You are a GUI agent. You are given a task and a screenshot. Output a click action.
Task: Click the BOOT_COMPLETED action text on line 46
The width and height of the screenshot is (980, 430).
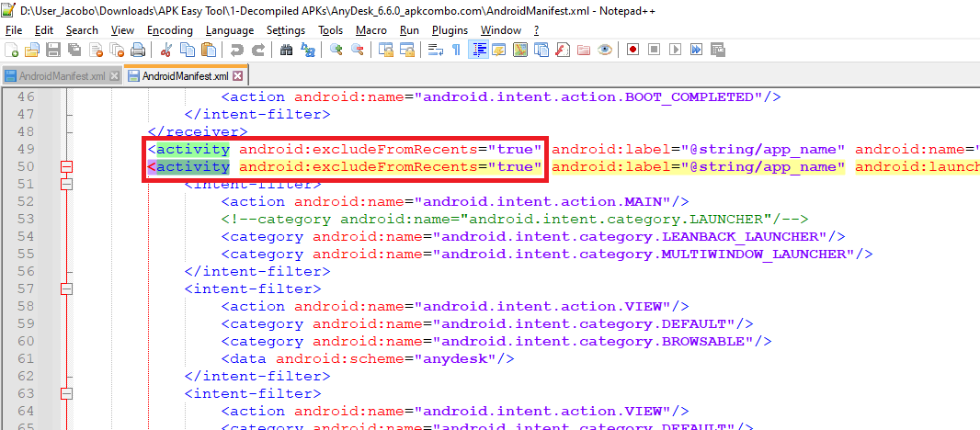(x=501, y=96)
